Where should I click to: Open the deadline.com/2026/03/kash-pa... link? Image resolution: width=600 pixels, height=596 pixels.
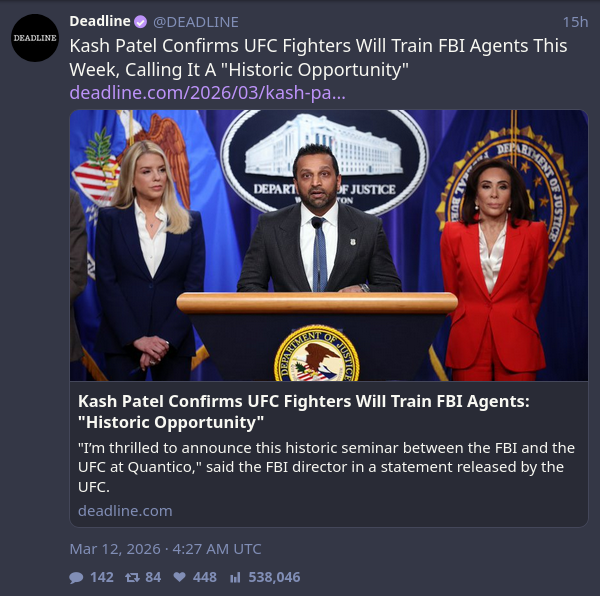click(x=207, y=93)
